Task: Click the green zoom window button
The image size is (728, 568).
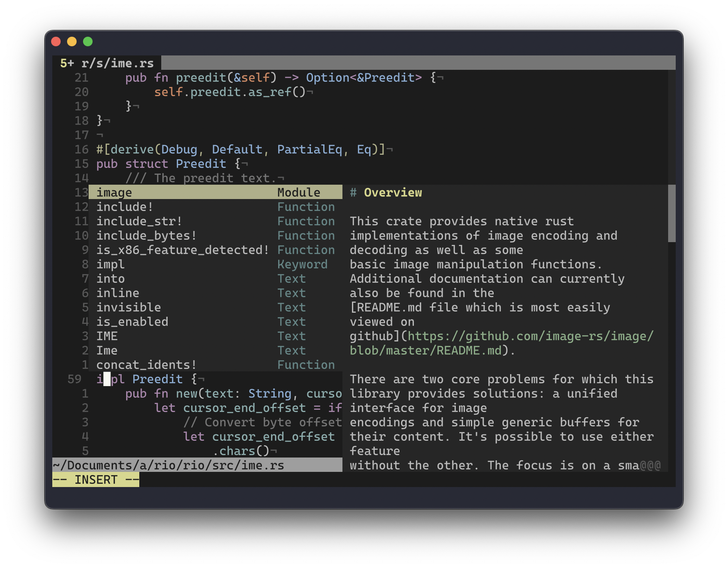Action: [88, 41]
